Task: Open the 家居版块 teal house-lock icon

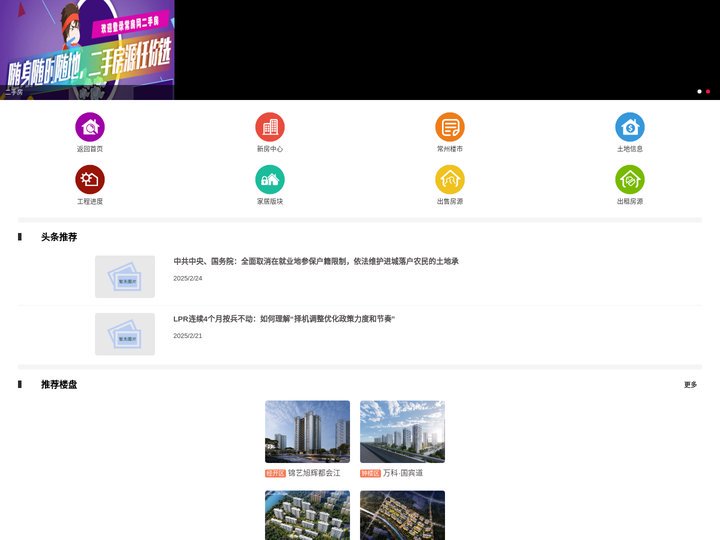Action: [x=270, y=180]
